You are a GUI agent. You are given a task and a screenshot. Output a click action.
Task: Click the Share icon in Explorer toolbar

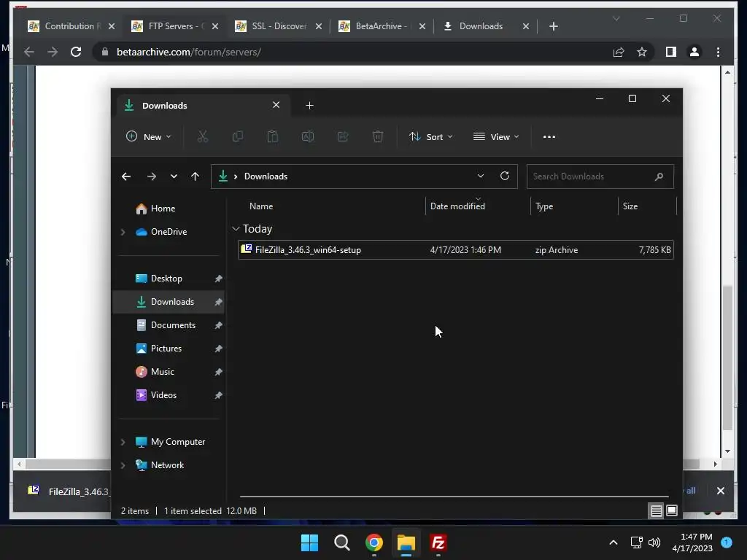tap(343, 137)
